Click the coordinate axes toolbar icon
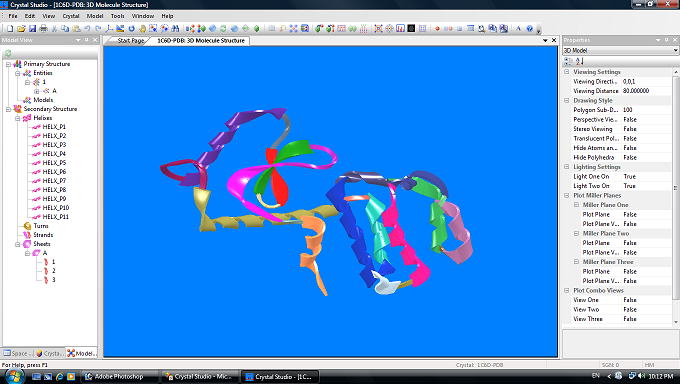This screenshot has height=384, width=680. pos(109,29)
